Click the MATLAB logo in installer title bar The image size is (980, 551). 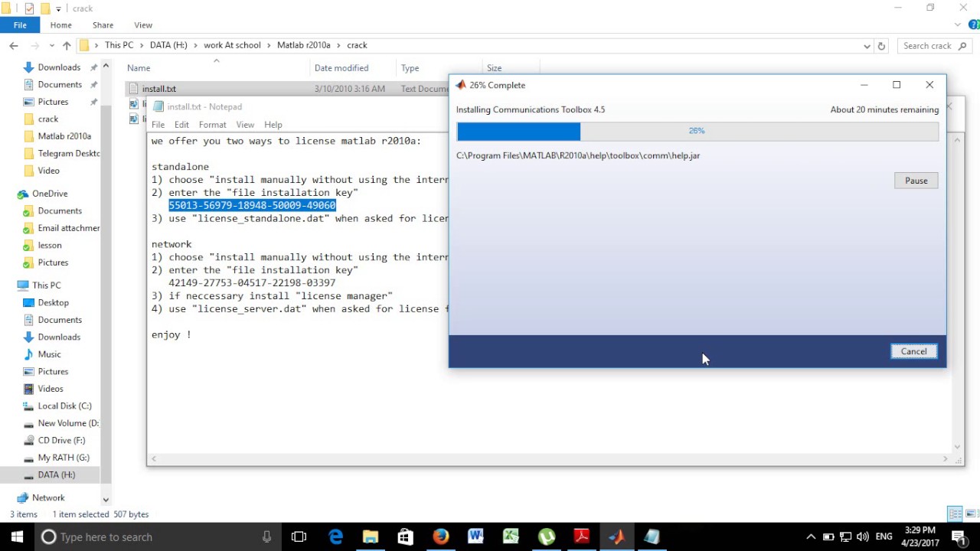tap(460, 85)
